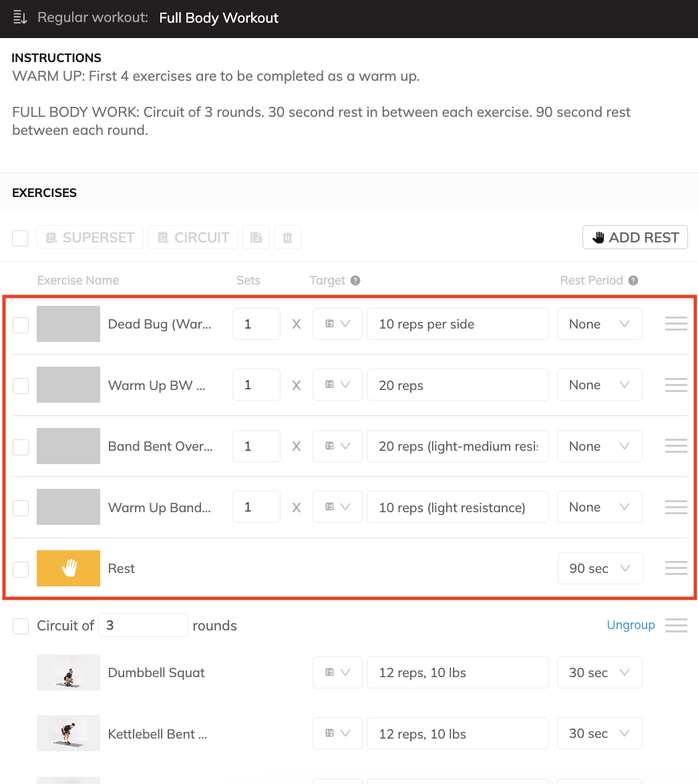Grab the drag handle for the Rest row
The image size is (698, 784).
[x=676, y=568]
